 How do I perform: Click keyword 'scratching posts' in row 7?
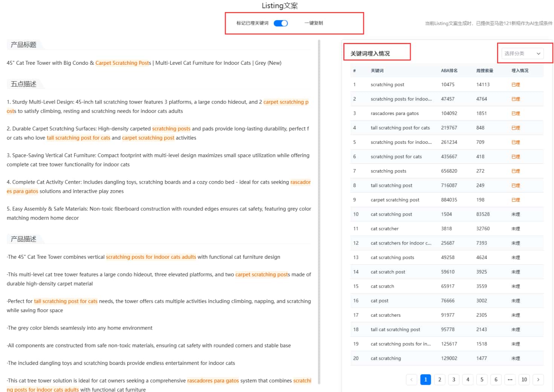click(389, 171)
